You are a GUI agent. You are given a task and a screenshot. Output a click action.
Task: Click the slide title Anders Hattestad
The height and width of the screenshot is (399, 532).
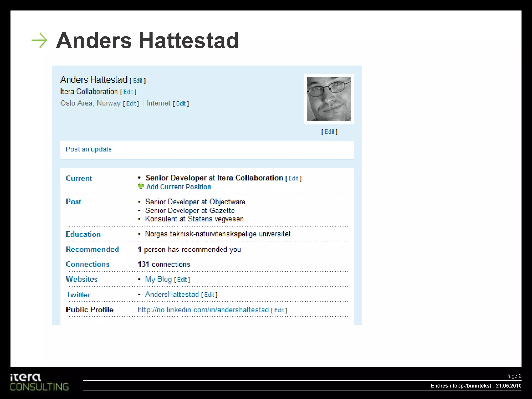147,41
